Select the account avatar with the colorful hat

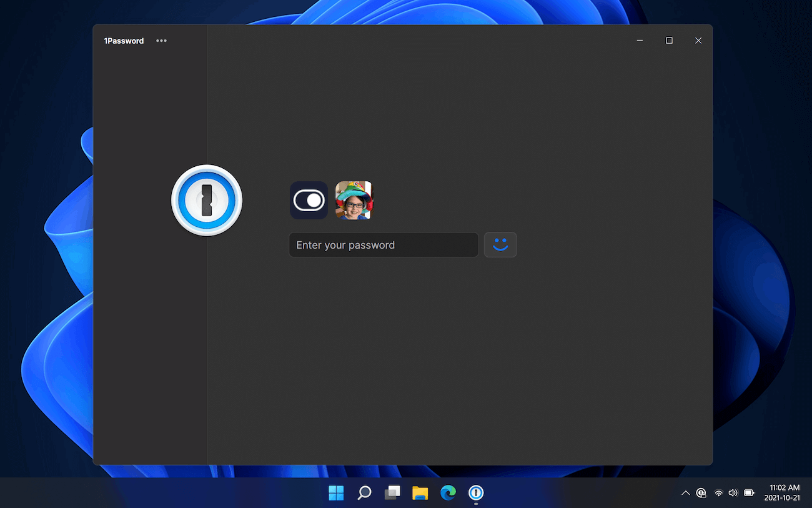coord(354,200)
